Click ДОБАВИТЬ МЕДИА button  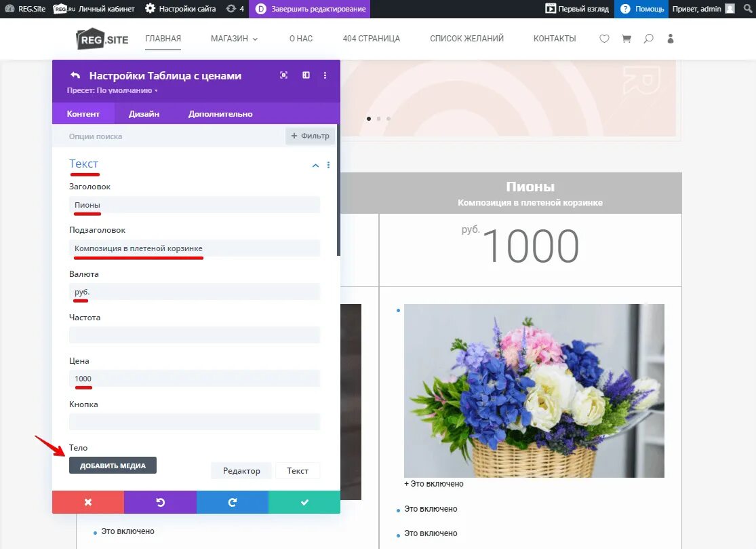point(113,466)
